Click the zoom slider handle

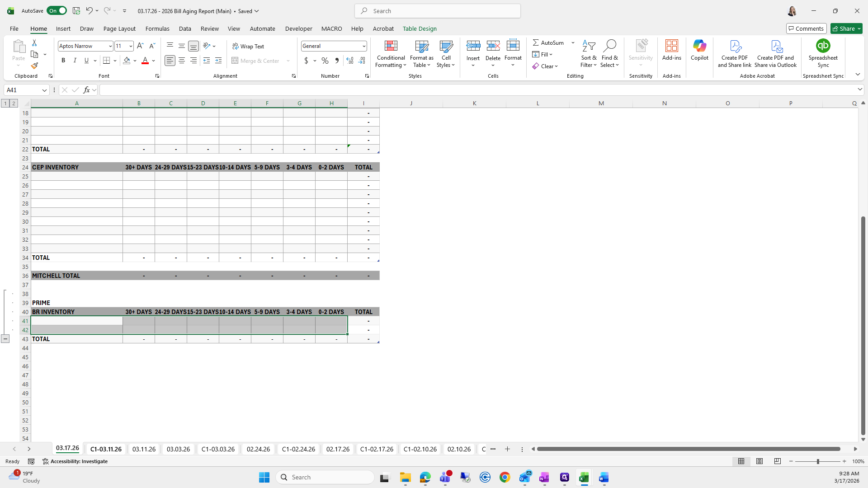tap(817, 461)
